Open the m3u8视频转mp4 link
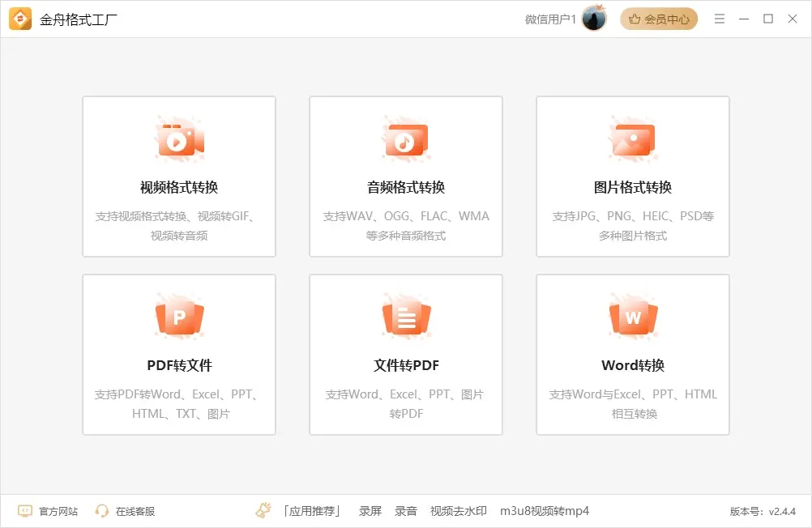The image size is (812, 528). pyautogui.click(x=545, y=511)
